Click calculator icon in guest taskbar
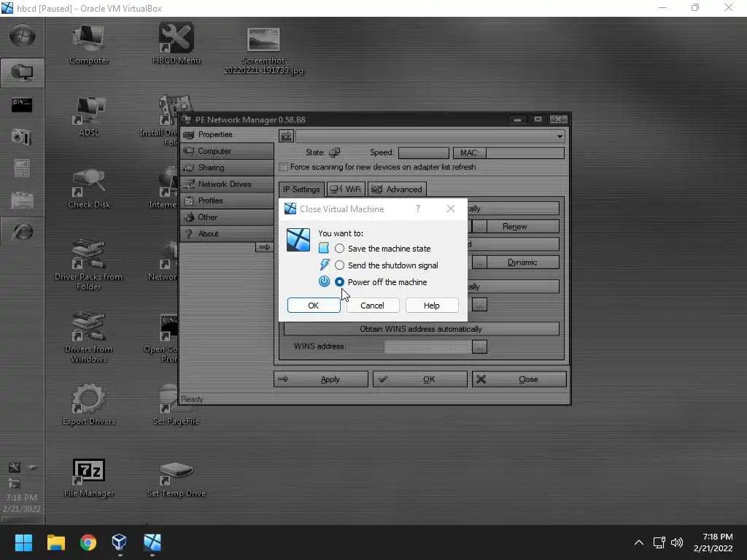The width and height of the screenshot is (747, 560). [22, 168]
